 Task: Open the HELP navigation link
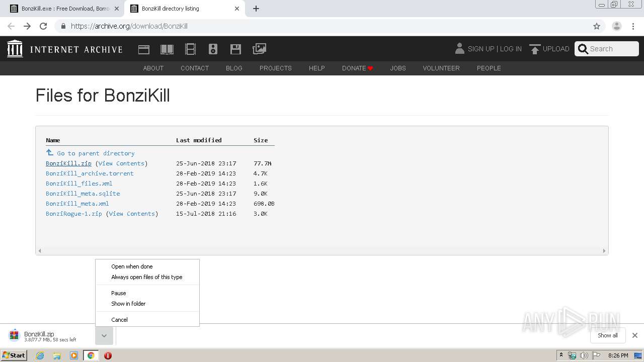pos(317,68)
